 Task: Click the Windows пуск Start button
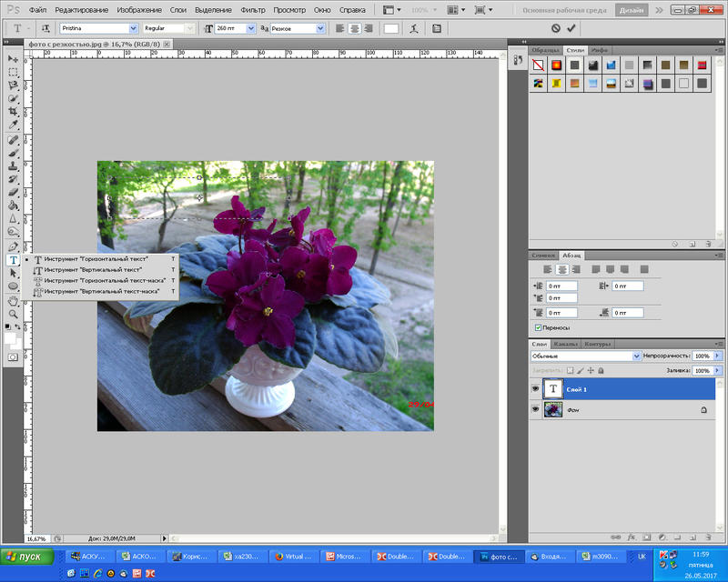pyautogui.click(x=25, y=557)
